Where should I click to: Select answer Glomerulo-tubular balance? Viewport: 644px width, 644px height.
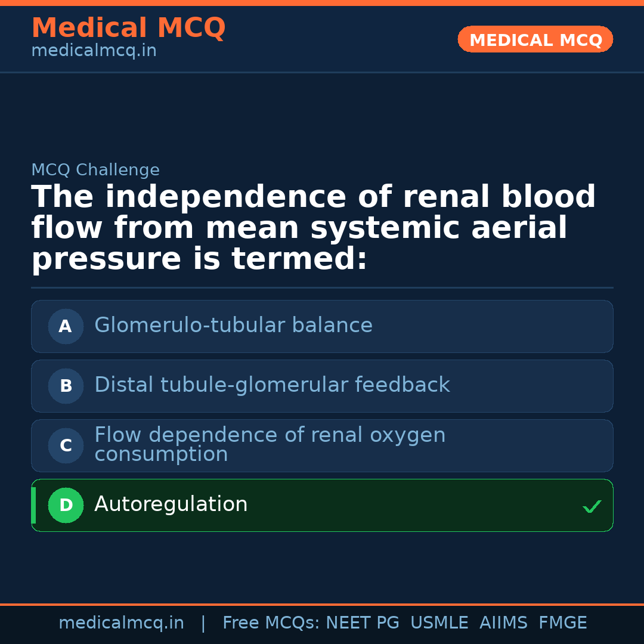click(x=233, y=326)
